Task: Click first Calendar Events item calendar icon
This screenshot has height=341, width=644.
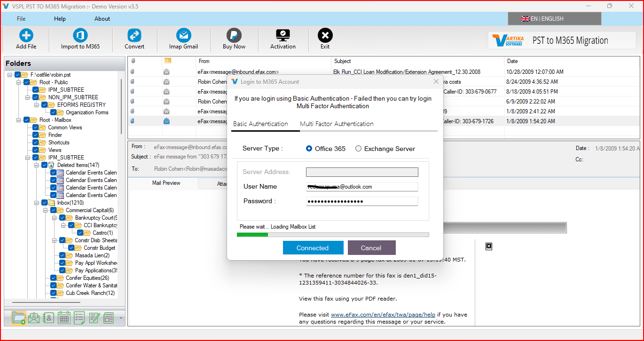Action: pyautogui.click(x=60, y=173)
